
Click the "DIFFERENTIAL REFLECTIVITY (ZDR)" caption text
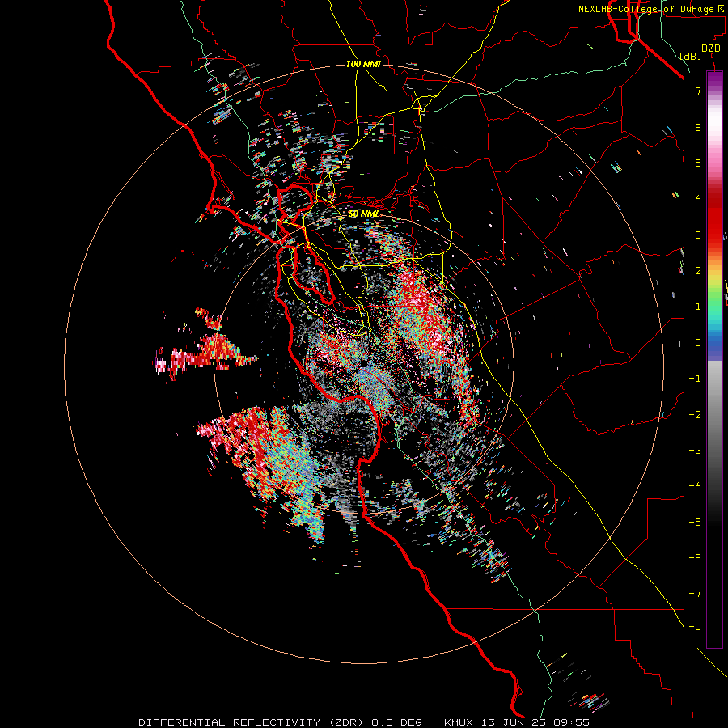pyautogui.click(x=251, y=722)
